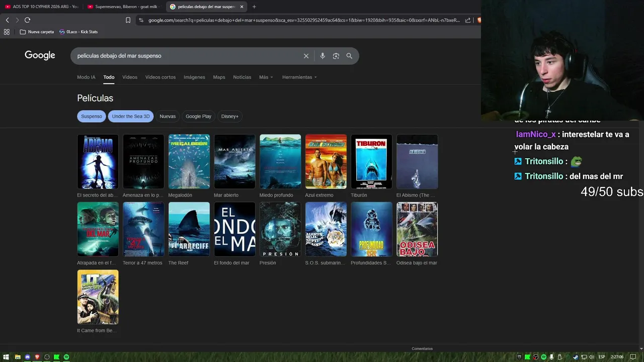Open The Reef movie poster
This screenshot has width=644, height=362.
click(189, 229)
